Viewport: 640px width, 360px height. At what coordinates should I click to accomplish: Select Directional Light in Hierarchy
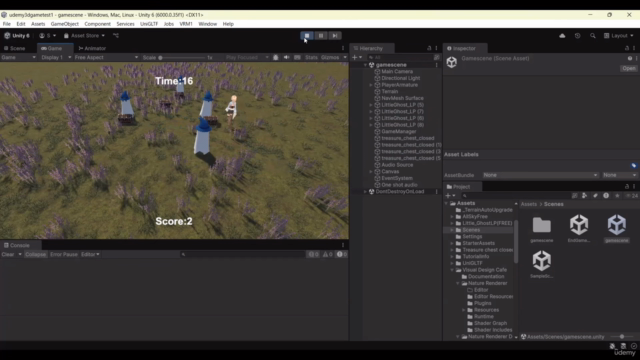(400, 78)
